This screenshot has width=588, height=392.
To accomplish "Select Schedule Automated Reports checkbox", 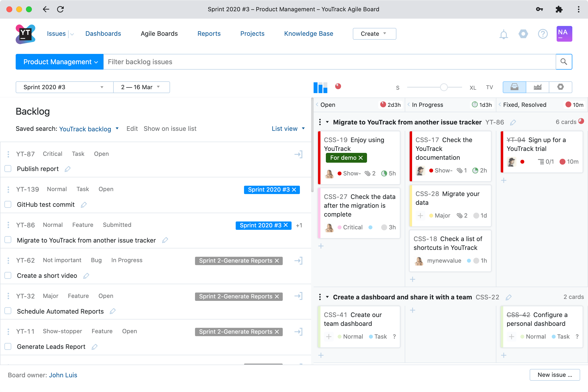I will [x=8, y=311].
